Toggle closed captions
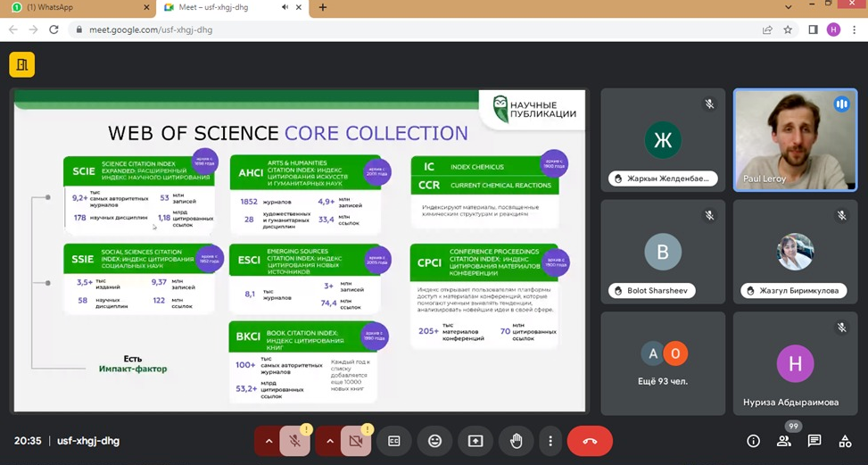The height and width of the screenshot is (465, 868). coord(393,441)
